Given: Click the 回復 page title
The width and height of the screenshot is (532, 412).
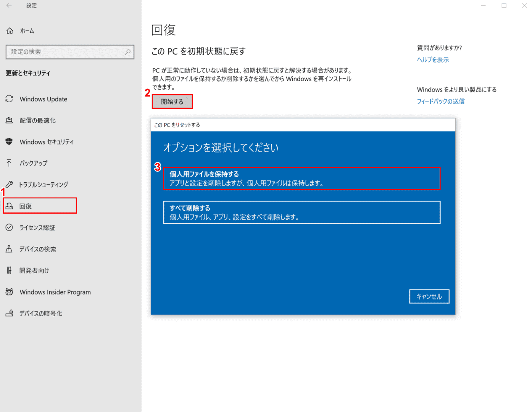Looking at the screenshot, I should (163, 30).
